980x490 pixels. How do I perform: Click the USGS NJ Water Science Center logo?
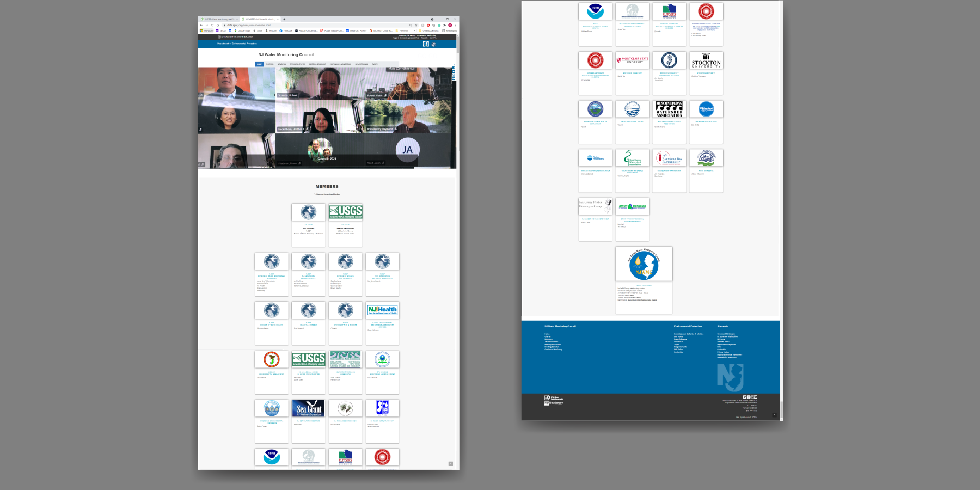pos(308,359)
